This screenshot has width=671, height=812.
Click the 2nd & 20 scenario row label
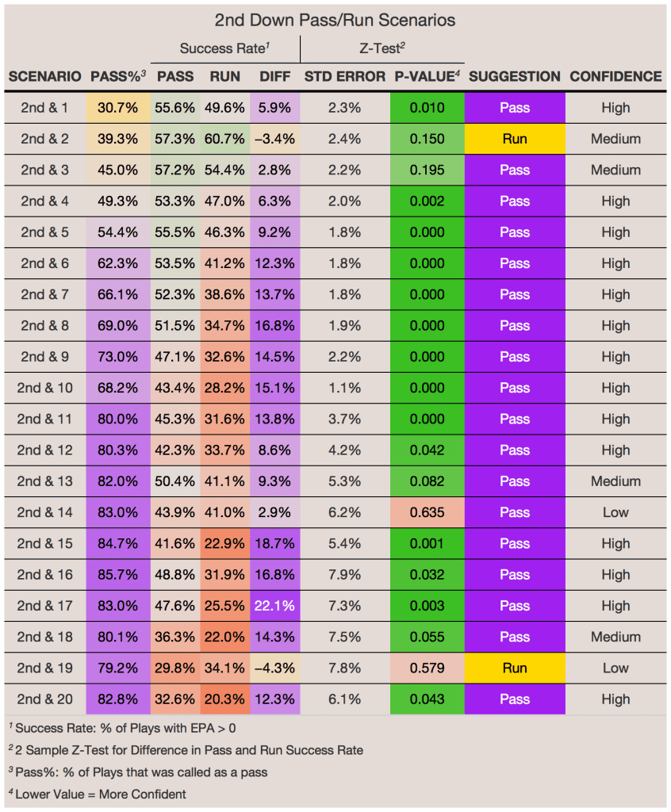pos(44,699)
